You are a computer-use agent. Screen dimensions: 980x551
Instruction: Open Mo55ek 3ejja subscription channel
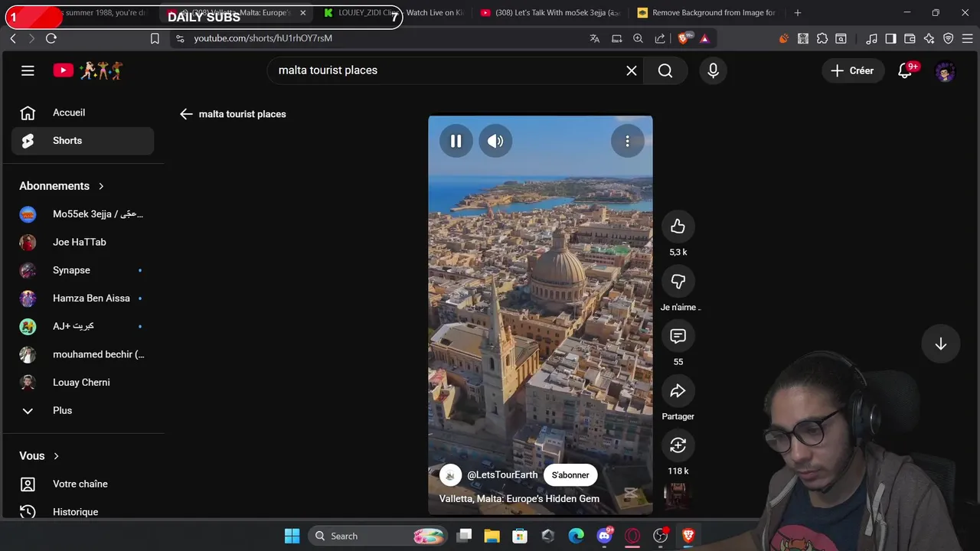coord(83,214)
